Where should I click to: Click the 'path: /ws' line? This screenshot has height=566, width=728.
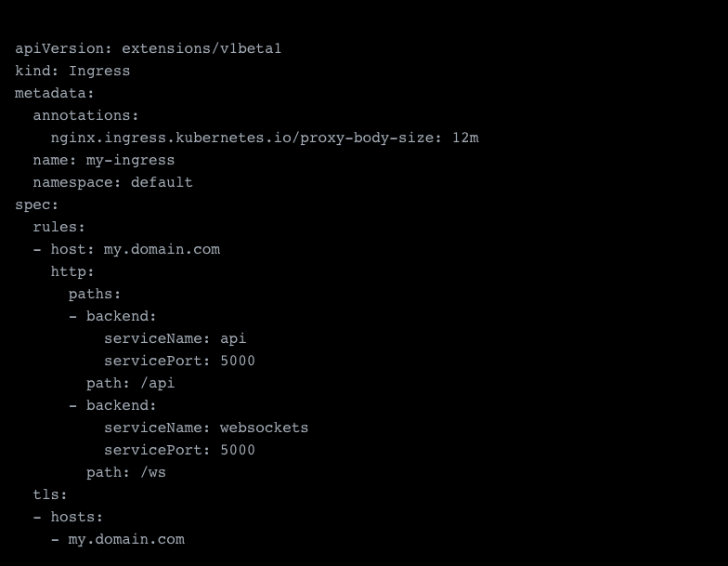point(125,472)
